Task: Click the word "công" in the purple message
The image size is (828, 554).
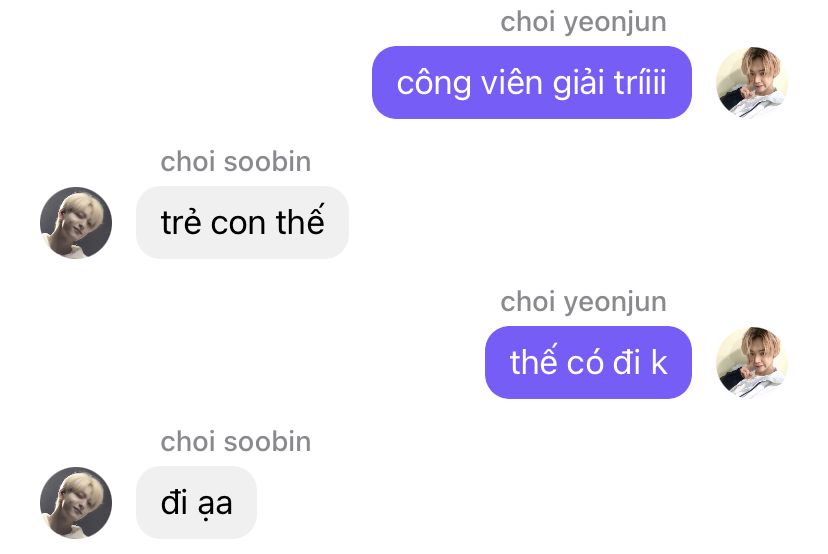Action: pyautogui.click(x=434, y=84)
